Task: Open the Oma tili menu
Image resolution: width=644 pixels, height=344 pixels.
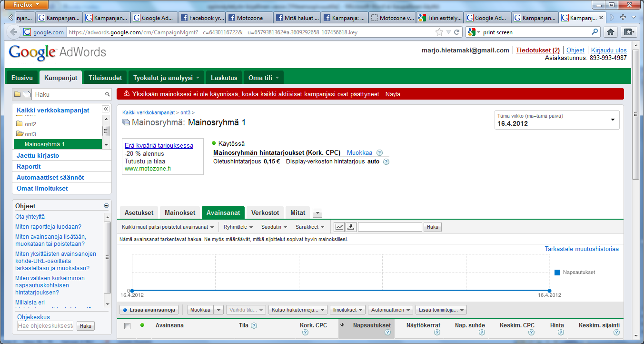Action: pyautogui.click(x=263, y=78)
